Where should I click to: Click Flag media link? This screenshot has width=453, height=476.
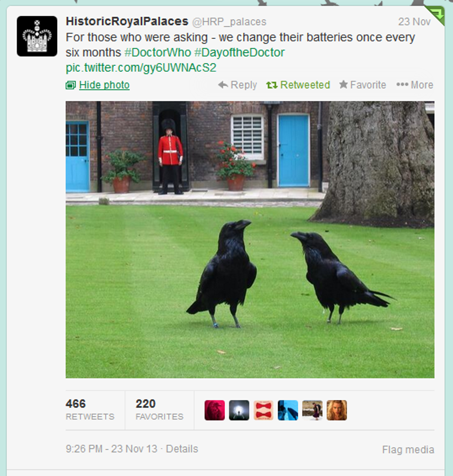[x=408, y=450]
